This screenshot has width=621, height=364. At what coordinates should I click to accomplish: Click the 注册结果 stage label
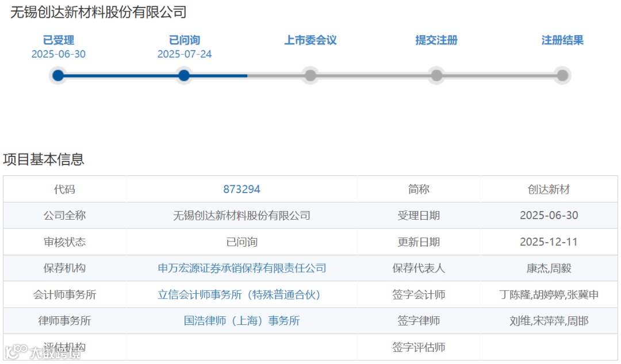click(x=562, y=40)
